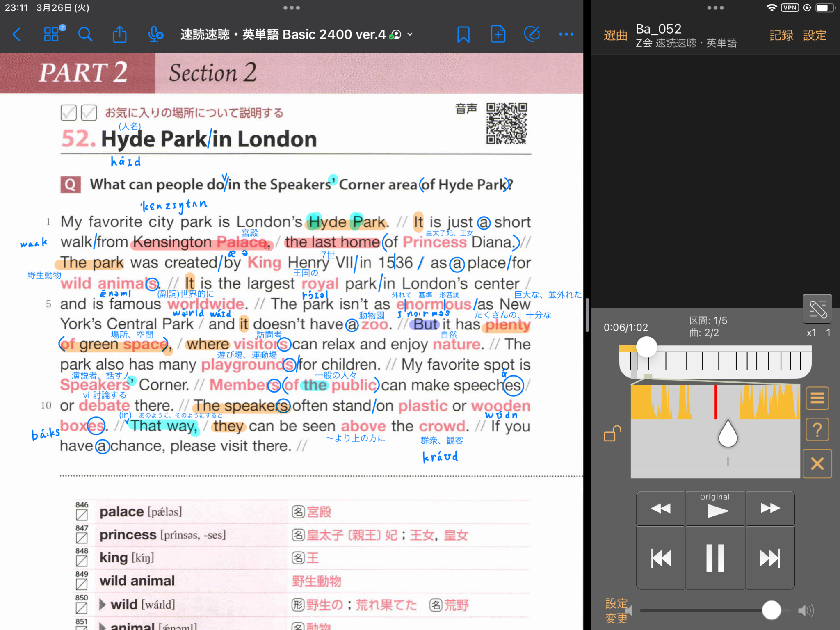Toggle the pen annotation mode icon
This screenshot has height=630, width=840.
(x=532, y=34)
